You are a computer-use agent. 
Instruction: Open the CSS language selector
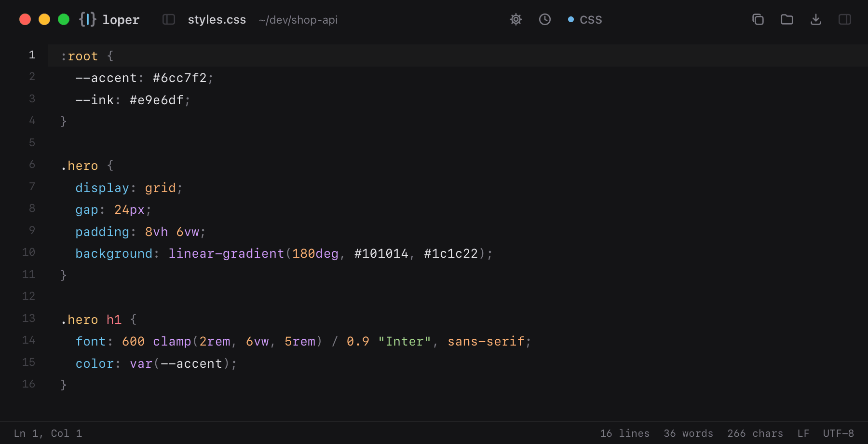(585, 20)
